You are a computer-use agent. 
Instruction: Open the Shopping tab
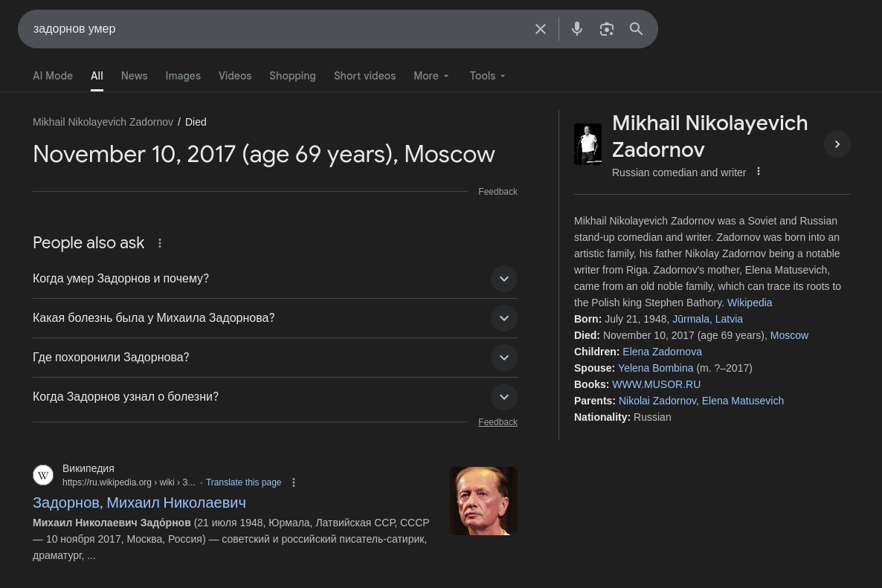tap(292, 76)
